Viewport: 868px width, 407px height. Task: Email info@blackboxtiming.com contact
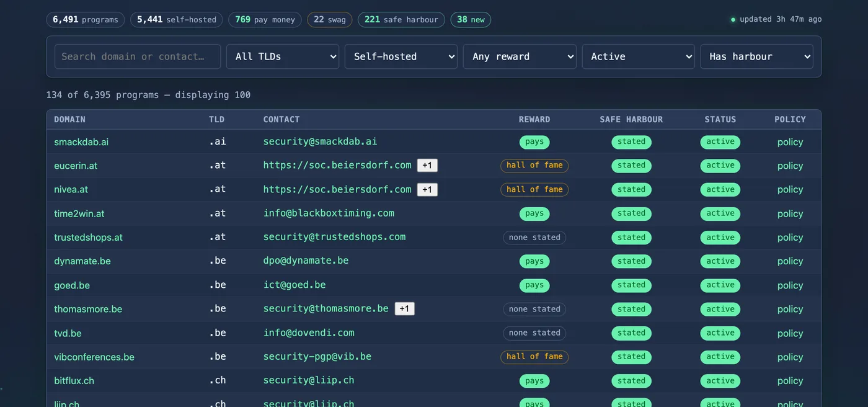[329, 213]
